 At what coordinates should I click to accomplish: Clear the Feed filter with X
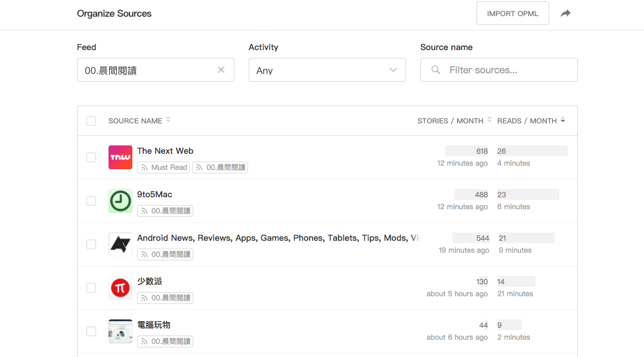(x=221, y=70)
